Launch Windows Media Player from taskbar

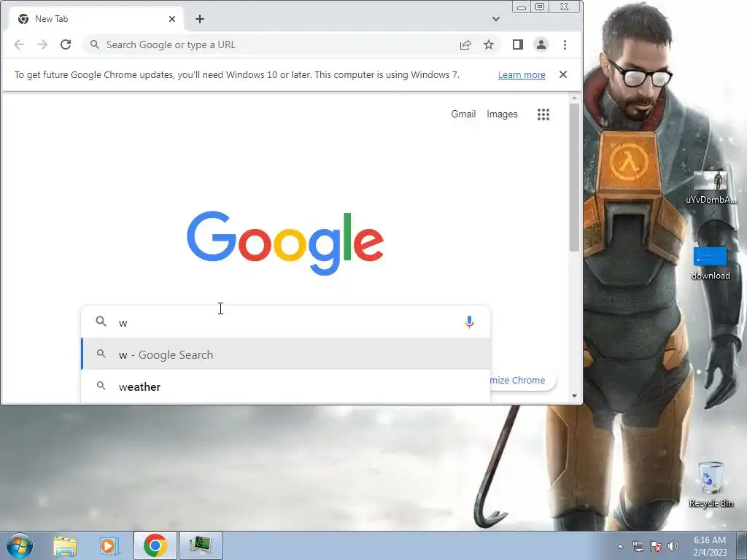pyautogui.click(x=109, y=545)
